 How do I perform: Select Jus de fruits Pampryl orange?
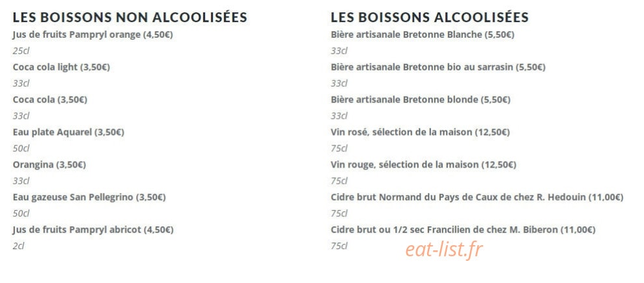(93, 35)
